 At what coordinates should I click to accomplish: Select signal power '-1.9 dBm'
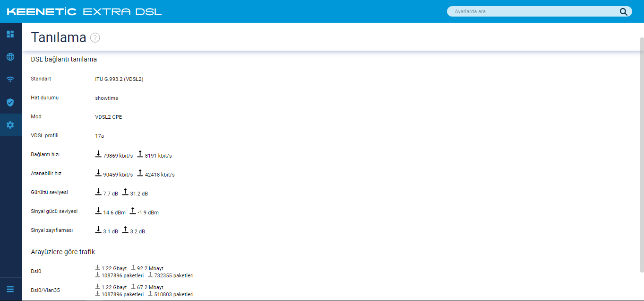coord(148,212)
